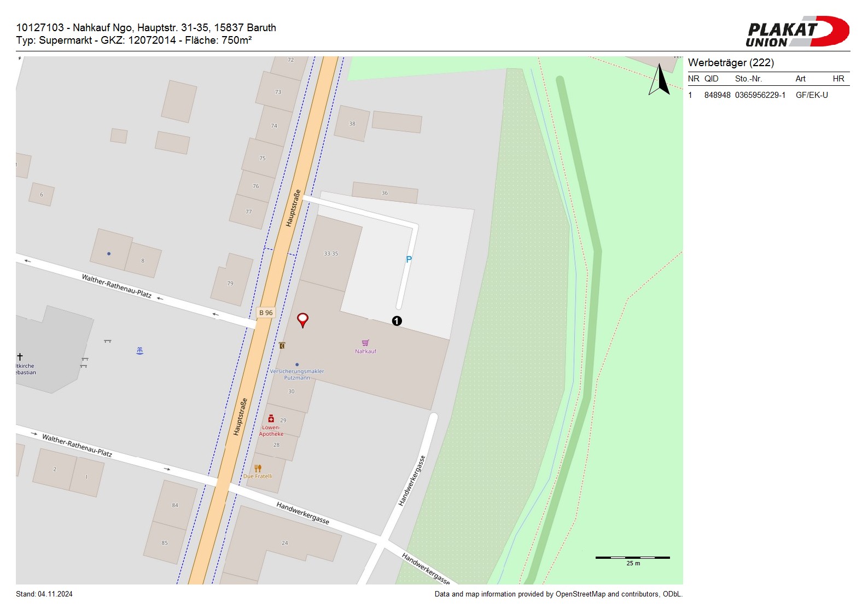Select the B 96 road shield
The image size is (868, 614).
coord(266,313)
